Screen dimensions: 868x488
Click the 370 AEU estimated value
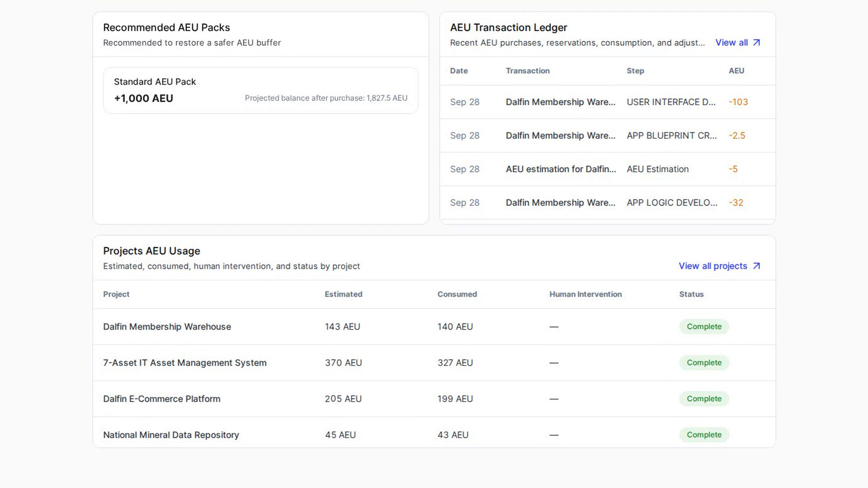coord(343,363)
